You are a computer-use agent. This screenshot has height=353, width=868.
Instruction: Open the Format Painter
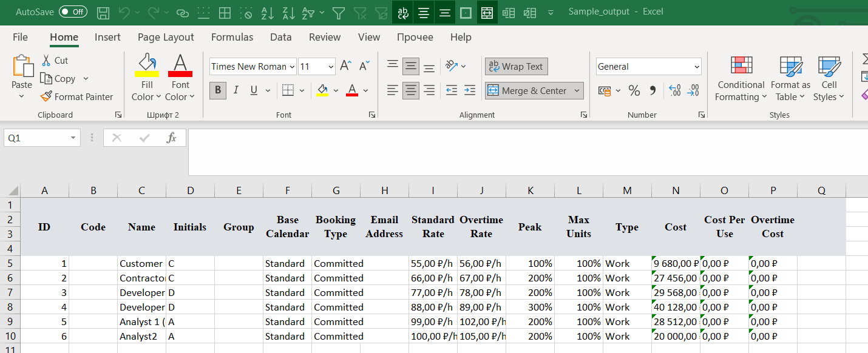click(76, 96)
